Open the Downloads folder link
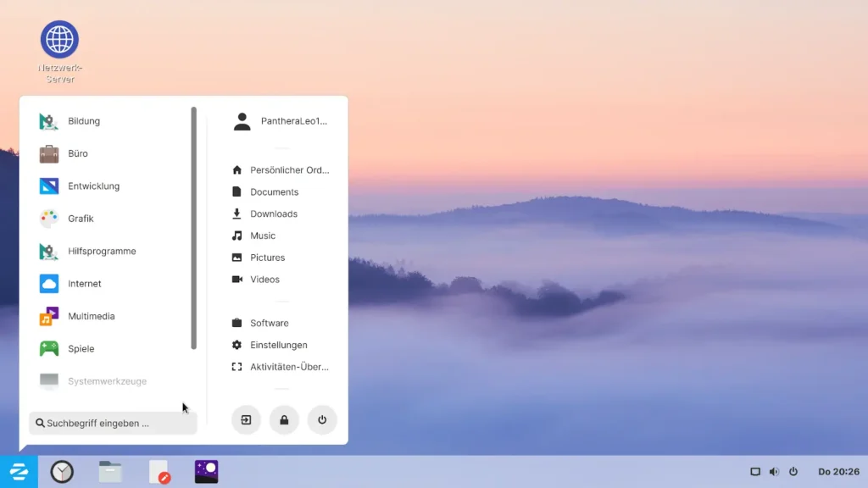868x488 pixels. tap(273, 214)
